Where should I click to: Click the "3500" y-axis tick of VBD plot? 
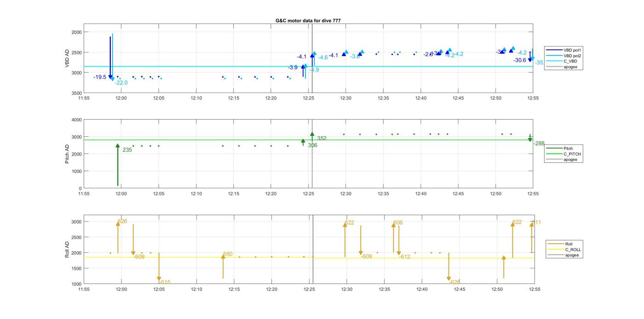pyautogui.click(x=76, y=93)
